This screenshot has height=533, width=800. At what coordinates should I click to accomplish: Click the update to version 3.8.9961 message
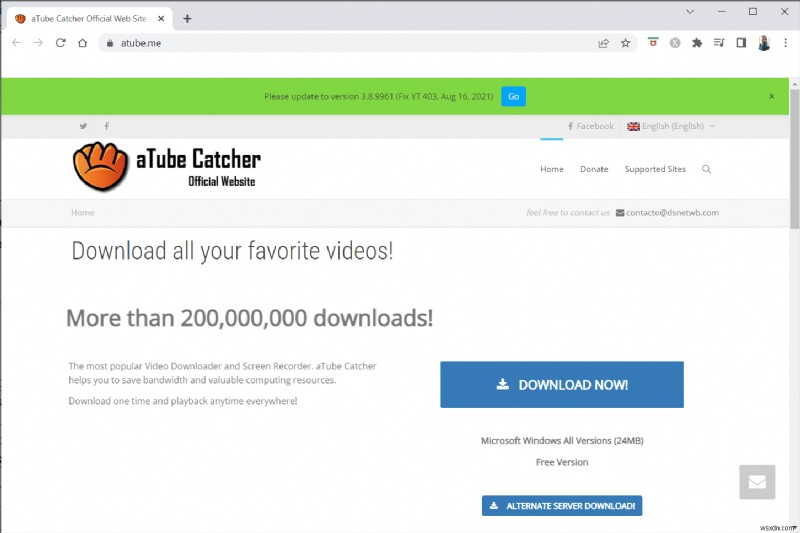coord(379,96)
